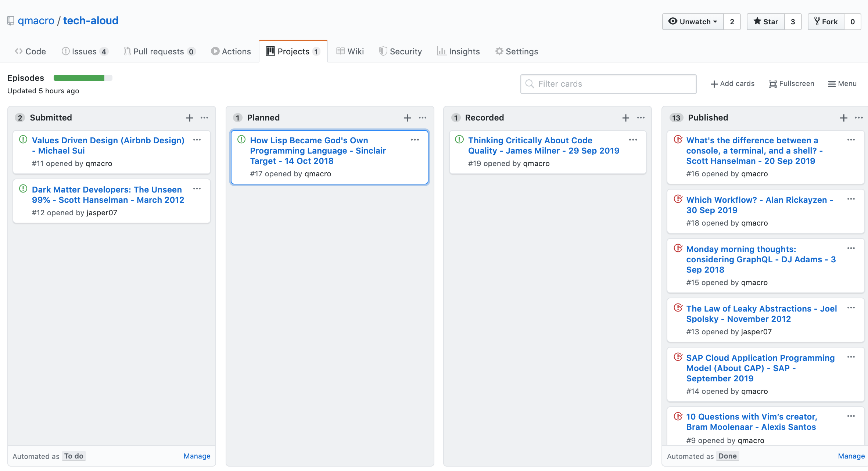Open the tech-aloud repository home link

click(x=91, y=21)
